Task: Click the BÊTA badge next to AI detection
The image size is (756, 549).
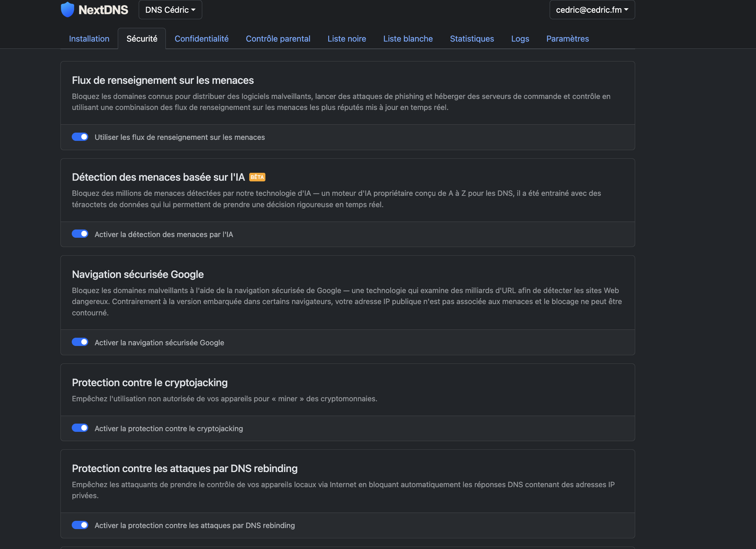Action: coord(257,177)
